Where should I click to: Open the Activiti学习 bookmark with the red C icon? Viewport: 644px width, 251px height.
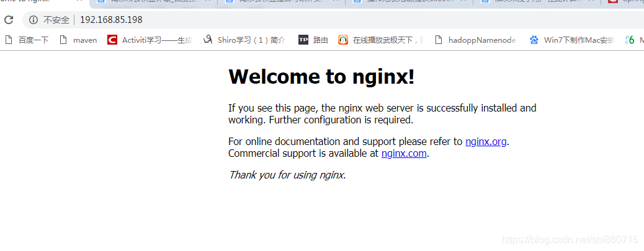(x=150, y=40)
